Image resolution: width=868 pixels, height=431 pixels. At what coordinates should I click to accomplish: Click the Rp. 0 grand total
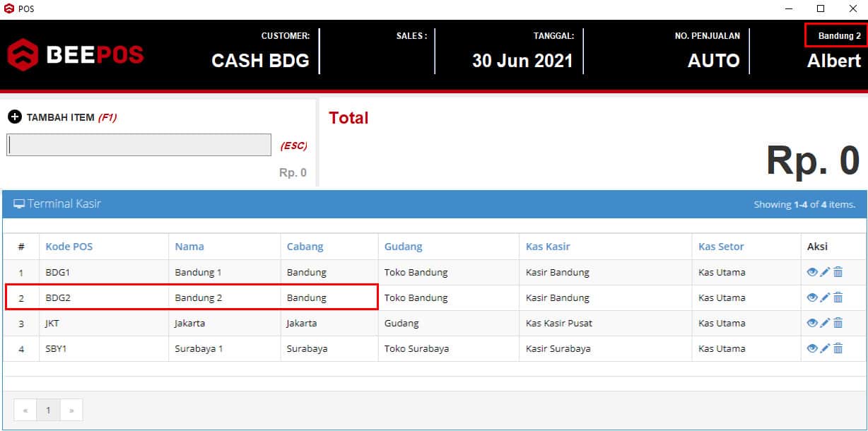point(813,161)
